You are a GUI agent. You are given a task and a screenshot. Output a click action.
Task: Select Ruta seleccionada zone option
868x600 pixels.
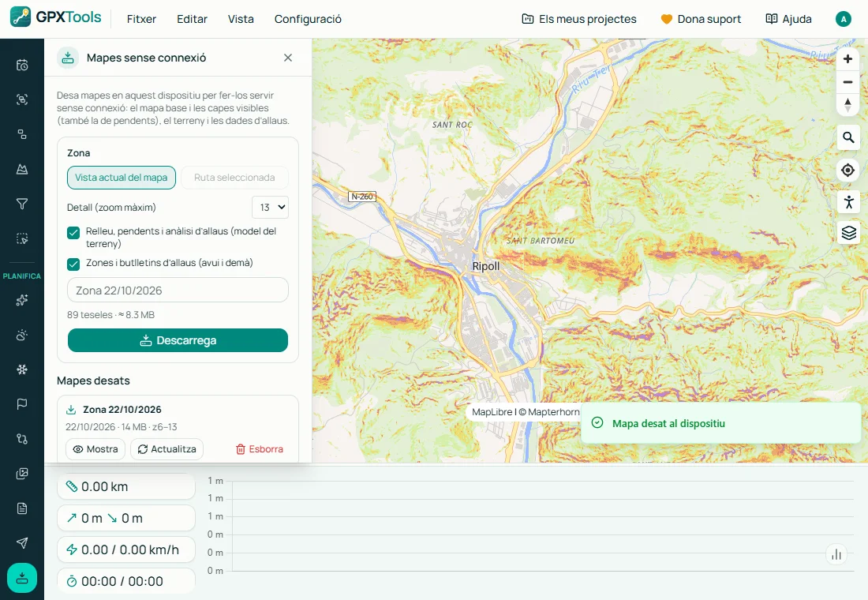(x=234, y=178)
